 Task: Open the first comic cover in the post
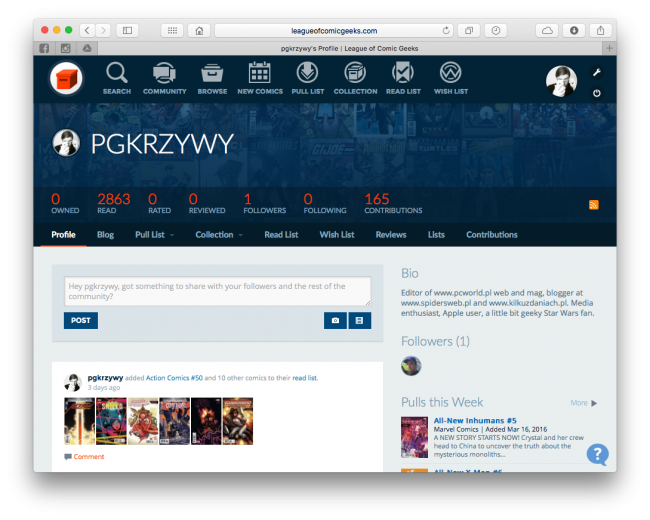coord(80,421)
